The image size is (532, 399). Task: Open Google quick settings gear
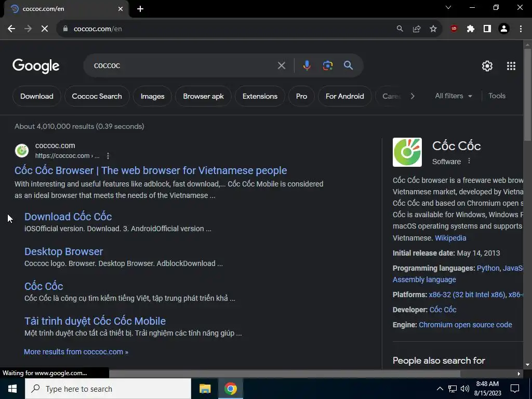click(487, 66)
